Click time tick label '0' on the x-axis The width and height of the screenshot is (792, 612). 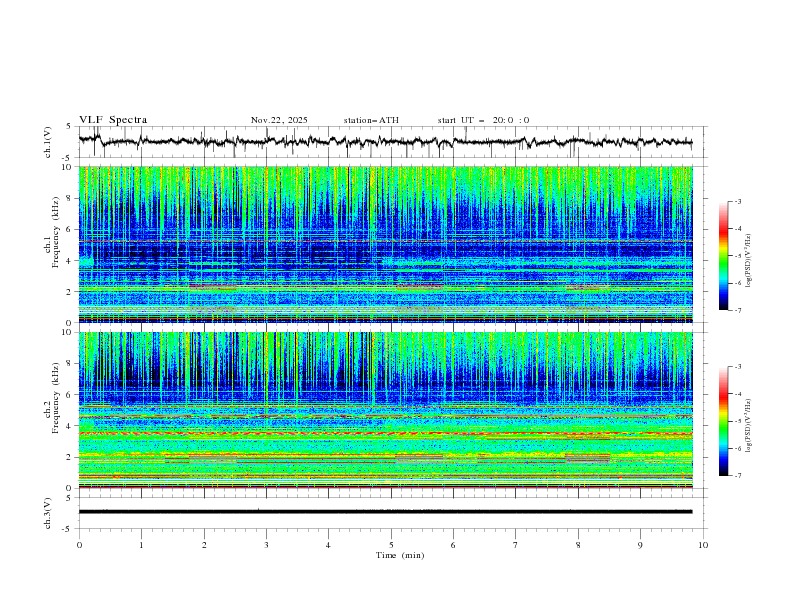[x=79, y=545]
